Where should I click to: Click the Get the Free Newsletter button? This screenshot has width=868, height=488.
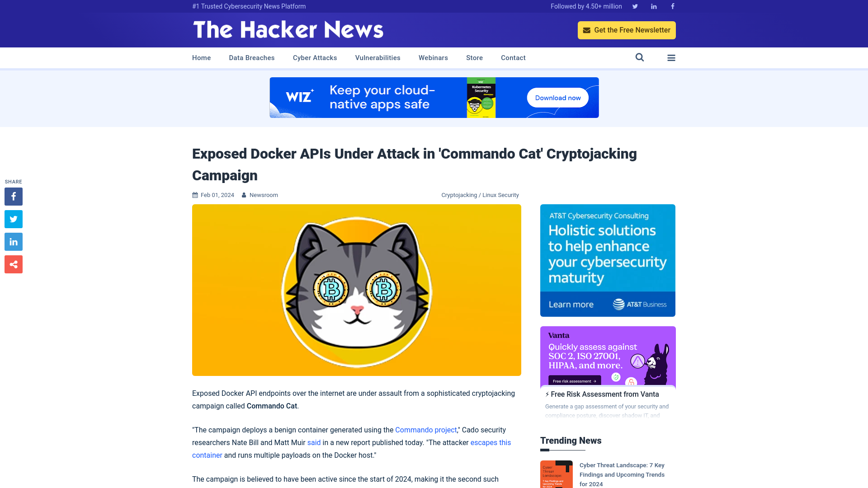tap(627, 30)
